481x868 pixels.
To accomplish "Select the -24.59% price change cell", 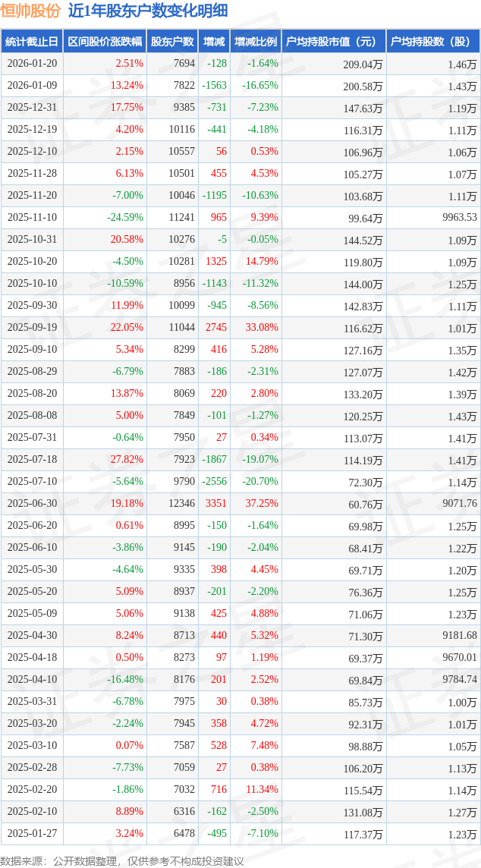I will tap(124, 218).
